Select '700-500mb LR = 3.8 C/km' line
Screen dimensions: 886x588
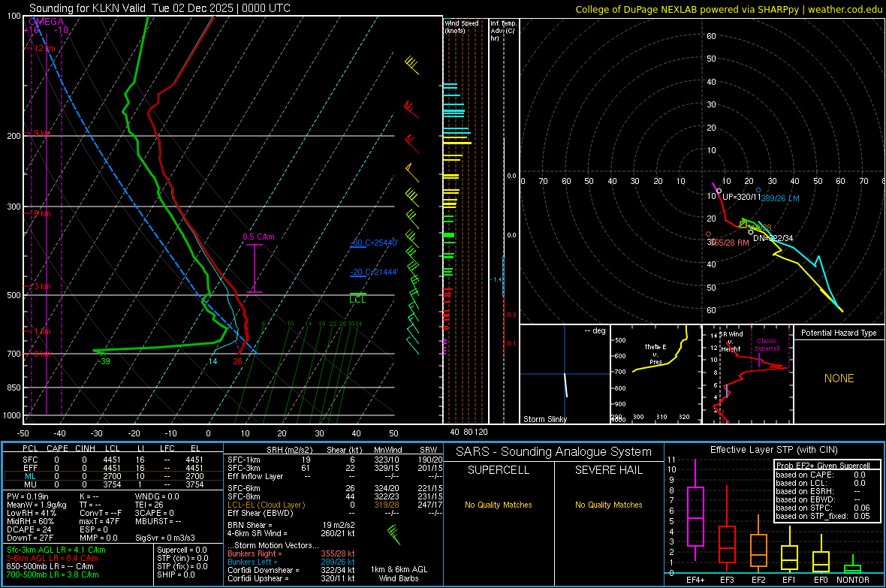53,575
